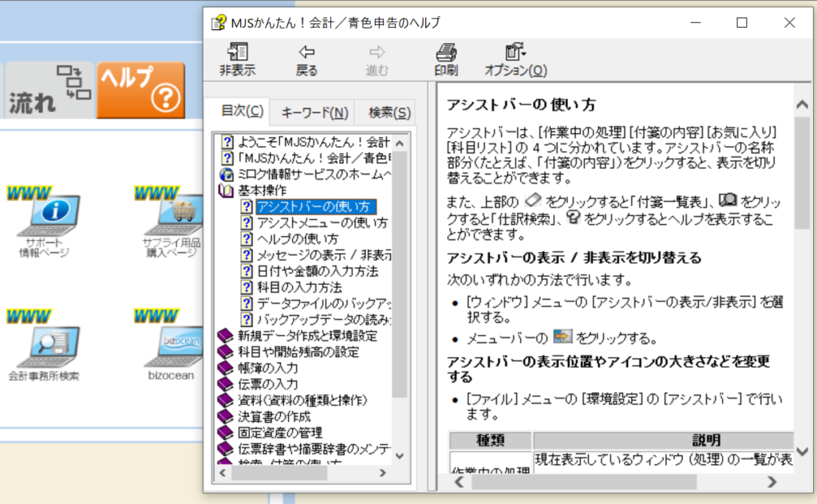Click the question-mark icon beside 科目の入力方法

point(247,287)
